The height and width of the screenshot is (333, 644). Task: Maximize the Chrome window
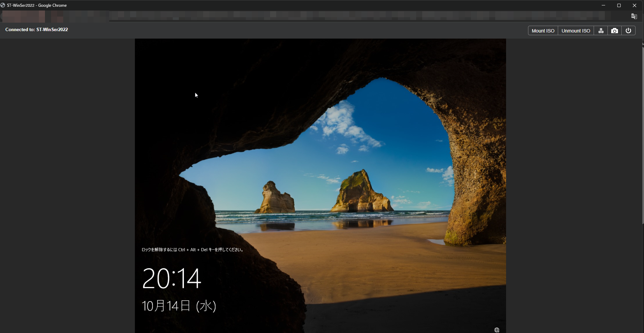click(619, 5)
